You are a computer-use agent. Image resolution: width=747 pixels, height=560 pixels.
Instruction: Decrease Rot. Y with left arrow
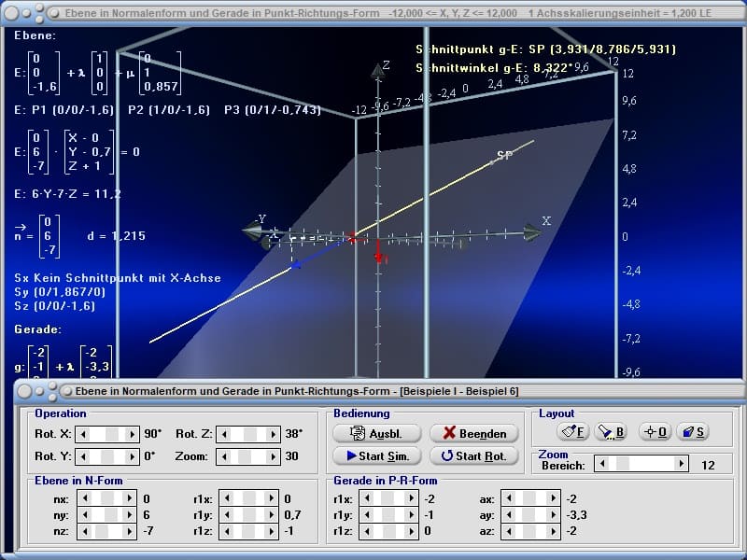83,456
